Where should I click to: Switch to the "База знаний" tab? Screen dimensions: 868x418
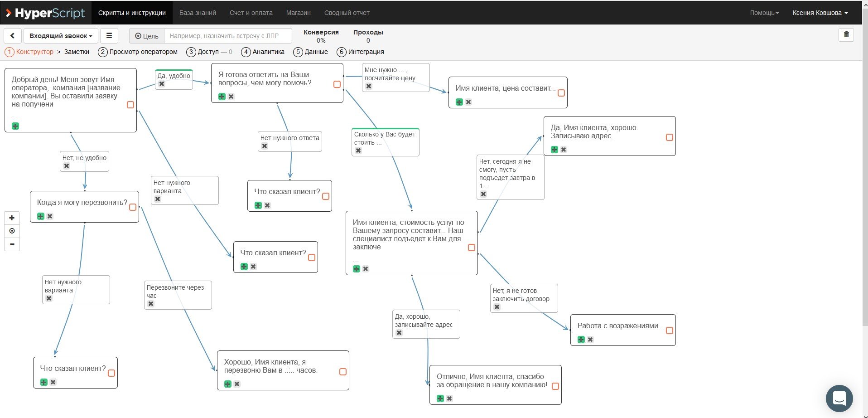198,13
